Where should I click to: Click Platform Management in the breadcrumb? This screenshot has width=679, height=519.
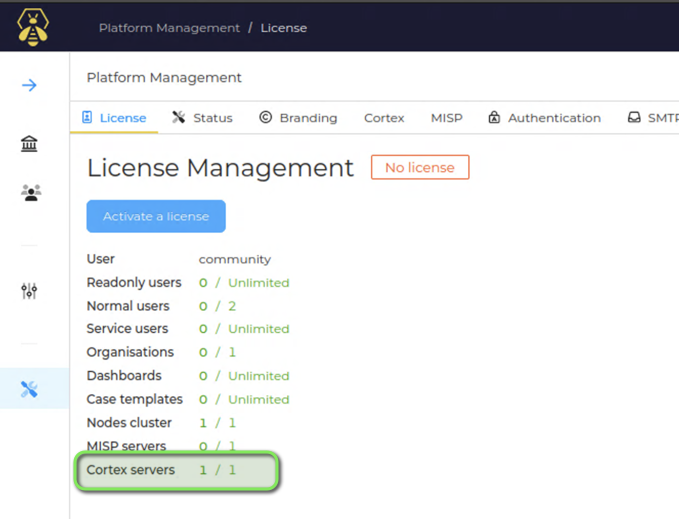click(169, 28)
